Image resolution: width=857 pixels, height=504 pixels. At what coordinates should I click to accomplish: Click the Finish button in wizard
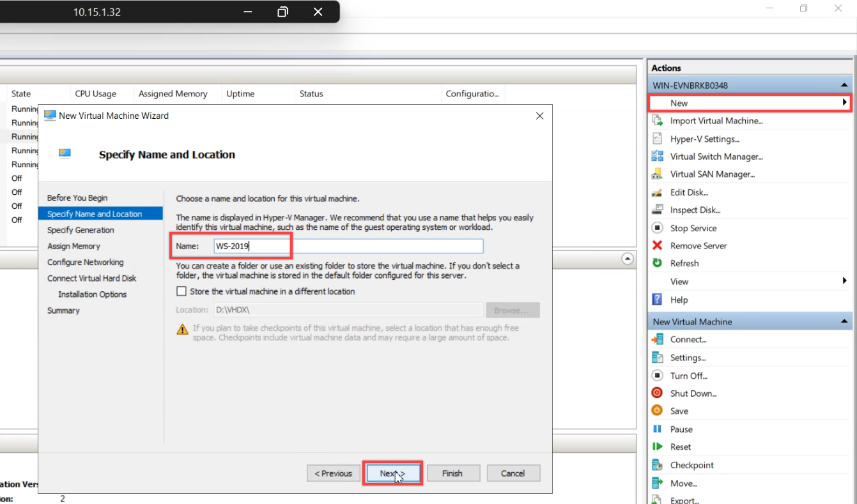[x=452, y=473]
